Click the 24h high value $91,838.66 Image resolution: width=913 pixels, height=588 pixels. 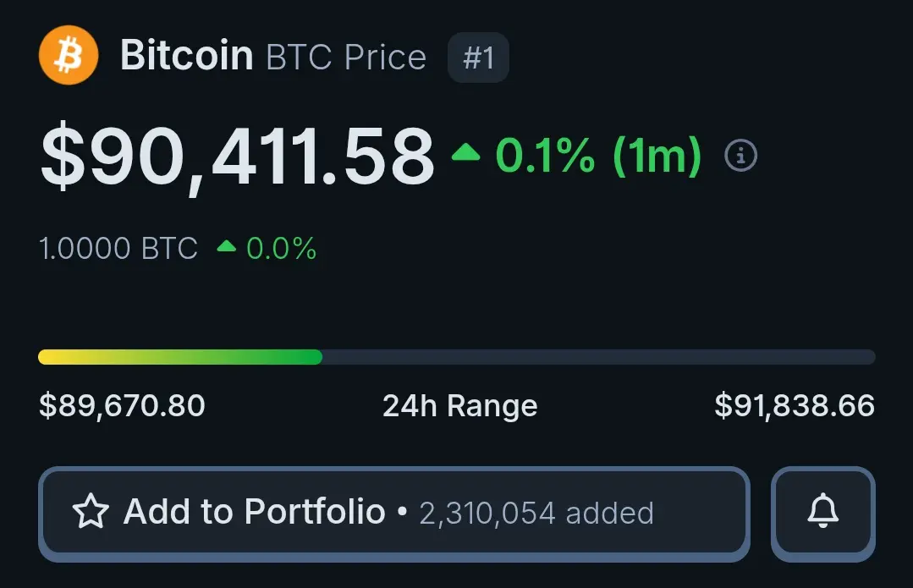pos(794,406)
